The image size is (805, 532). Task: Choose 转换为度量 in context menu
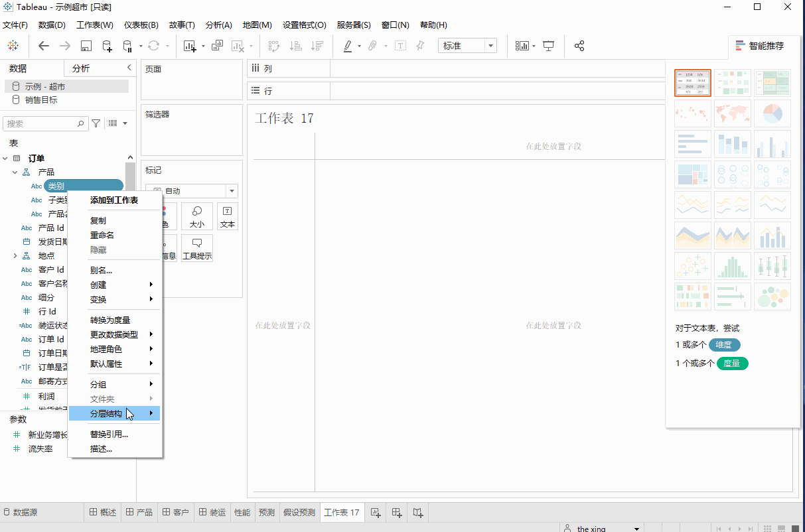coord(114,320)
